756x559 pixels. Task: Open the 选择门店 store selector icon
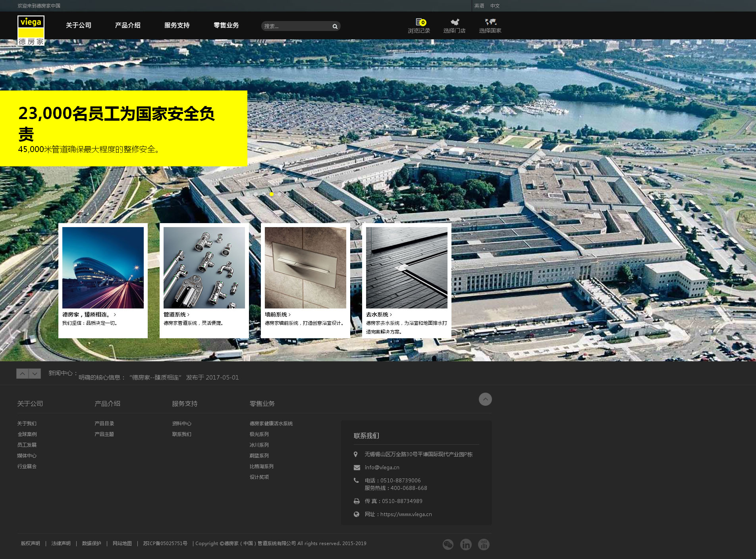(x=454, y=26)
